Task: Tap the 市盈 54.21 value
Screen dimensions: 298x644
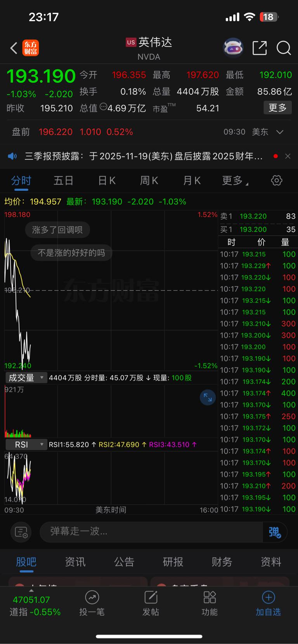Action: [208, 108]
